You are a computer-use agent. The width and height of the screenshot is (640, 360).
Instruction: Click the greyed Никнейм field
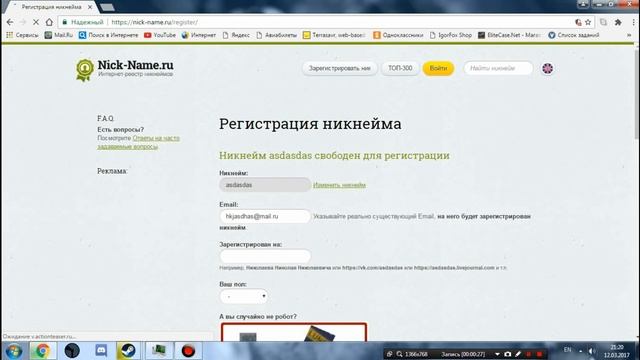[265, 185]
